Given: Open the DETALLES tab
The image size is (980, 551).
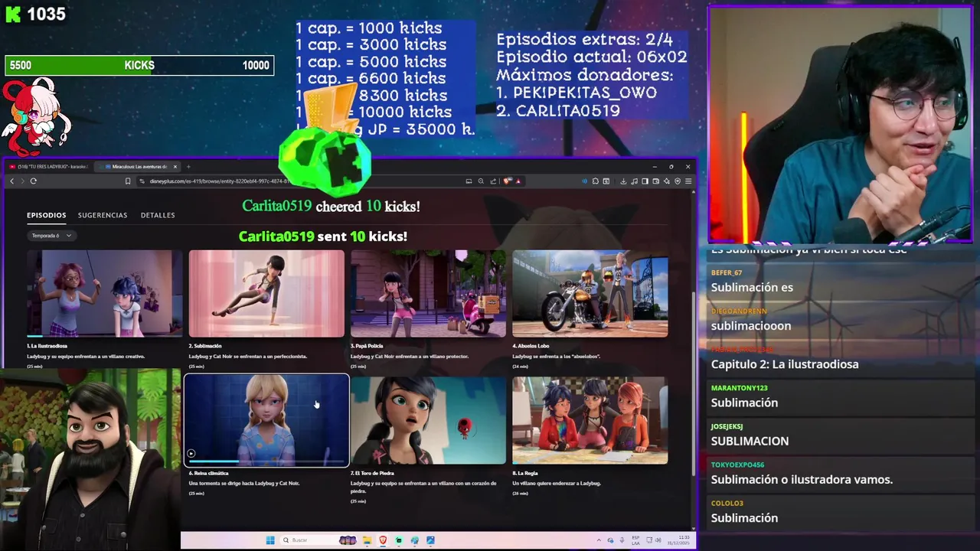Looking at the screenshot, I should click(x=158, y=215).
